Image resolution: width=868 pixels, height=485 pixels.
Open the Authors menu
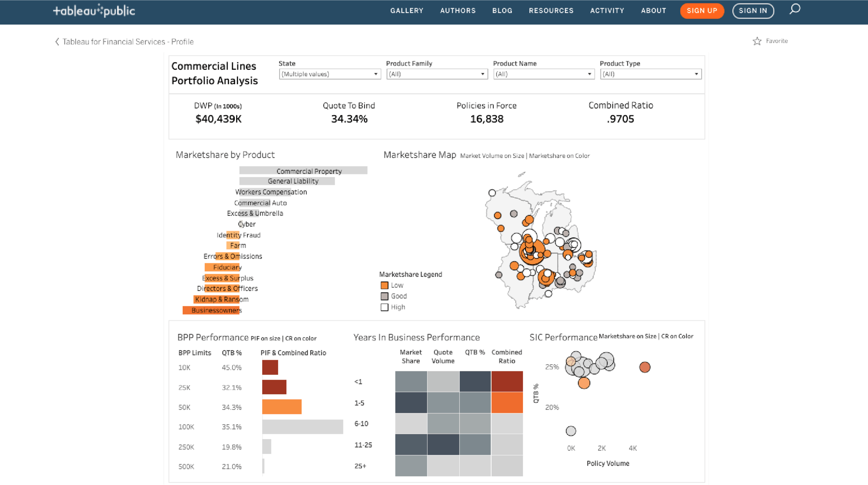457,10
